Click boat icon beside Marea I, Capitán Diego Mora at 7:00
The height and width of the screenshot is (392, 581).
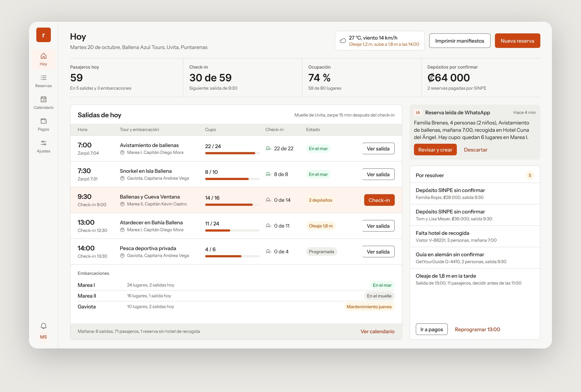point(122,152)
